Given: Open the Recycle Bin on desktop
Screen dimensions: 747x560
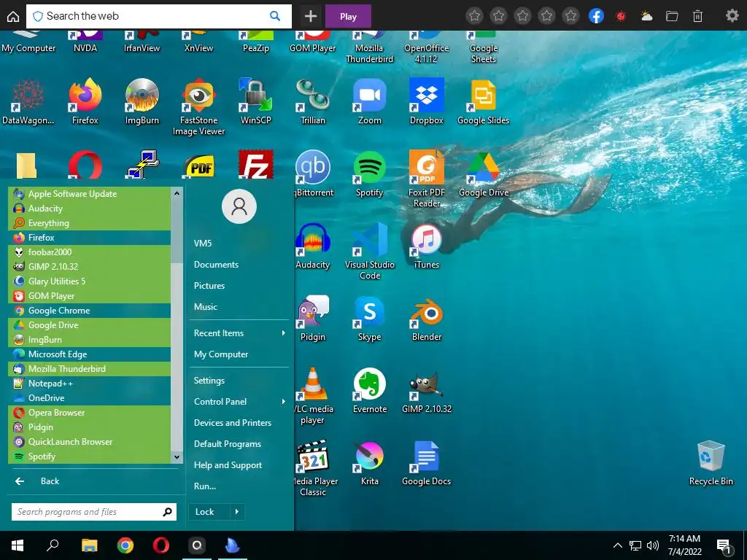Looking at the screenshot, I should point(711,463).
